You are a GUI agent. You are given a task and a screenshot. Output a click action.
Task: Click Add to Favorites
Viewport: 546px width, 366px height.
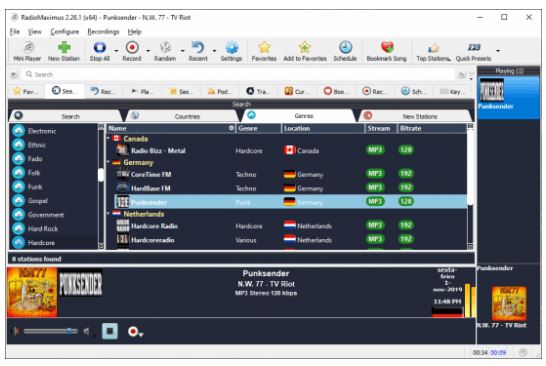coord(305,51)
